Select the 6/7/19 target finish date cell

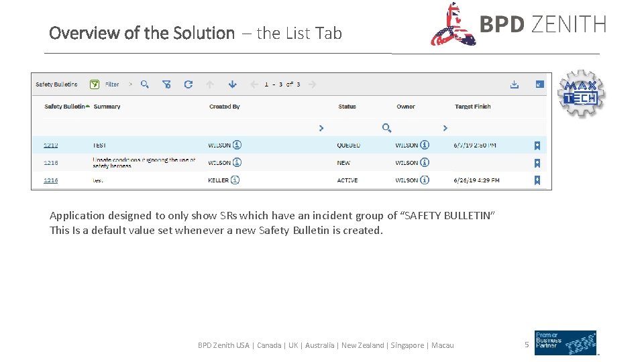tap(475, 145)
